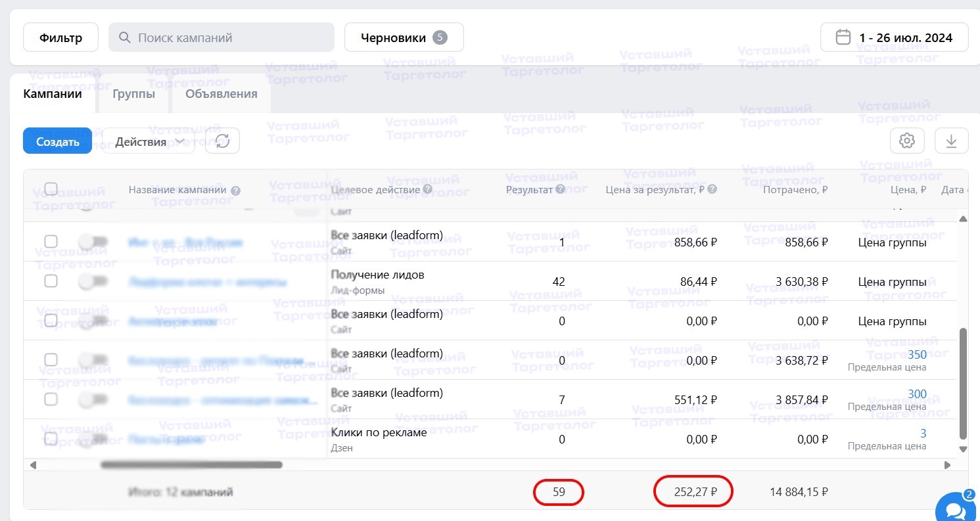This screenshot has width=980, height=521.
Task: Click the "350" price limit link
Action: pyautogui.click(x=917, y=355)
